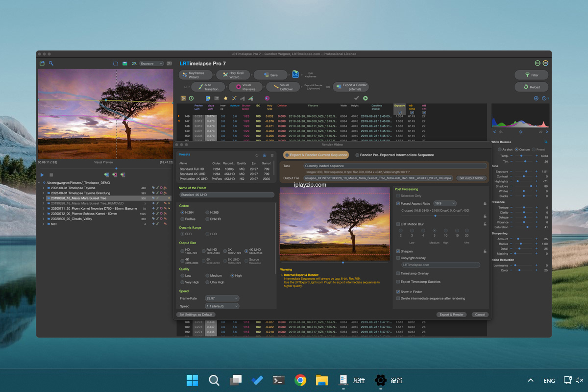Click the White Balance sync icon
Viewport: 588px width, 392px height.
(x=545, y=142)
